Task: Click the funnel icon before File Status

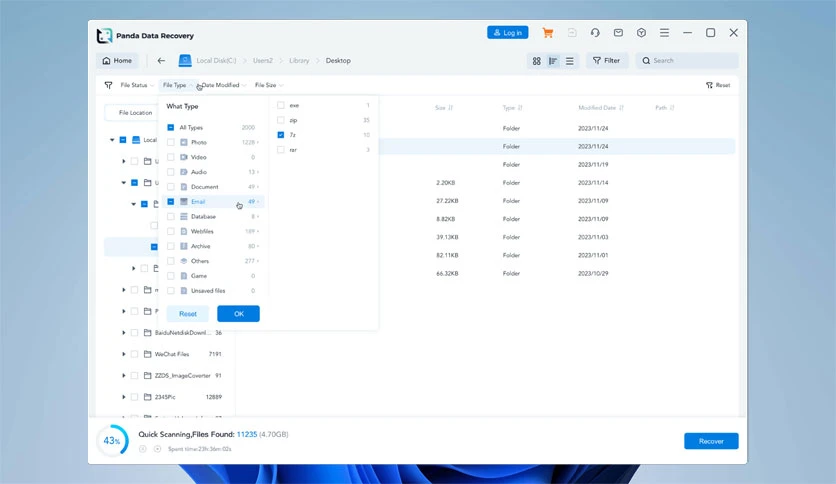Action: pos(108,85)
